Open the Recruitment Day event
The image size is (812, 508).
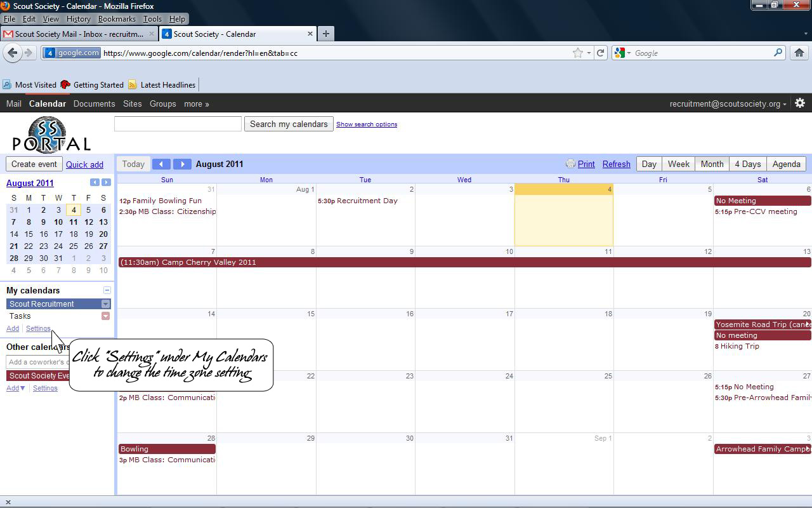(x=358, y=201)
